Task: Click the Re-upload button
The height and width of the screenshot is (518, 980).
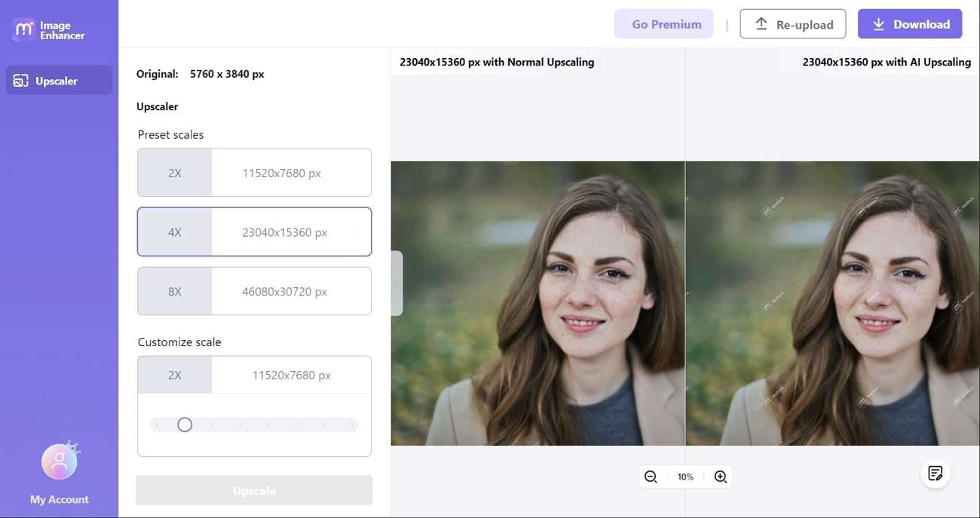Action: click(793, 23)
